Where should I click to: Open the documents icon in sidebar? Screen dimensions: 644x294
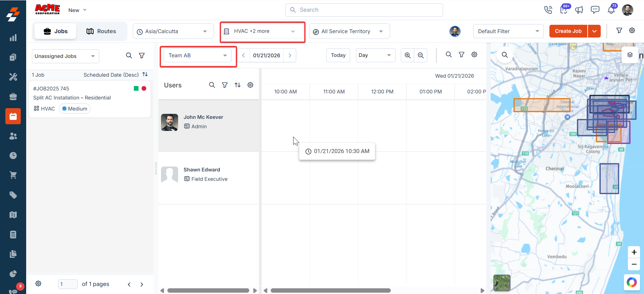(13, 254)
